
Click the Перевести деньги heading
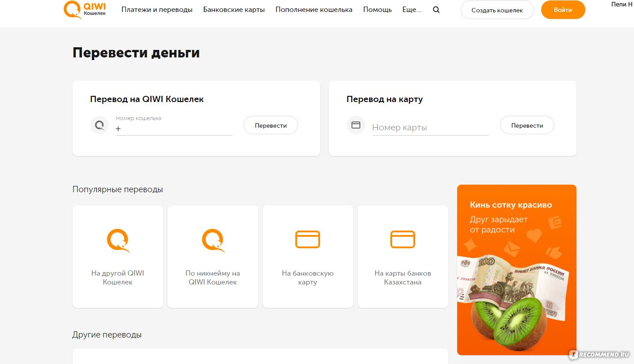pos(136,53)
